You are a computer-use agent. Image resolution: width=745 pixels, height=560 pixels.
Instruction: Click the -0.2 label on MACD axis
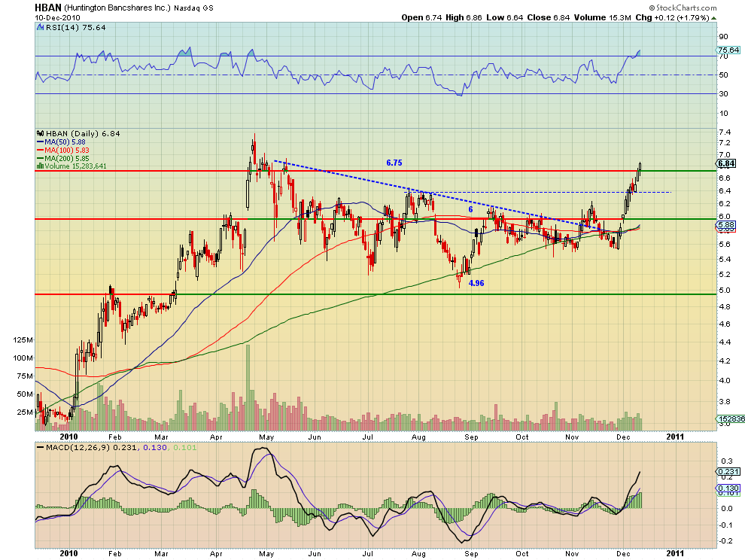pos(725,541)
